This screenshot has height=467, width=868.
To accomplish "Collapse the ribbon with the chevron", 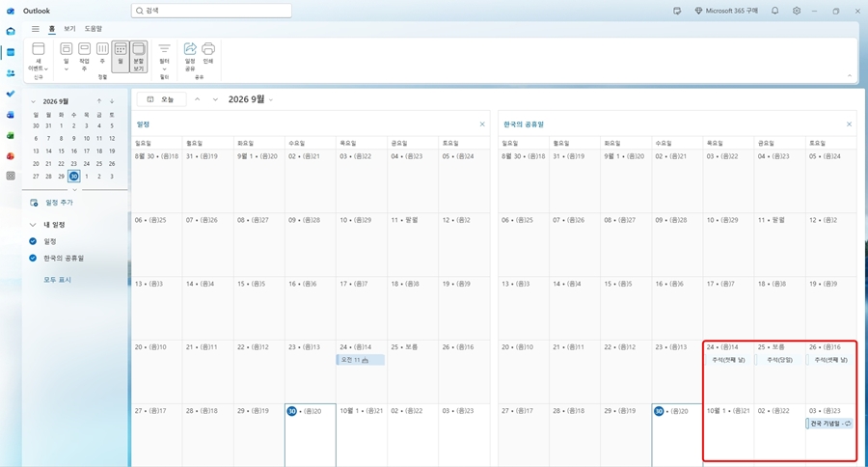I will tap(850, 76).
